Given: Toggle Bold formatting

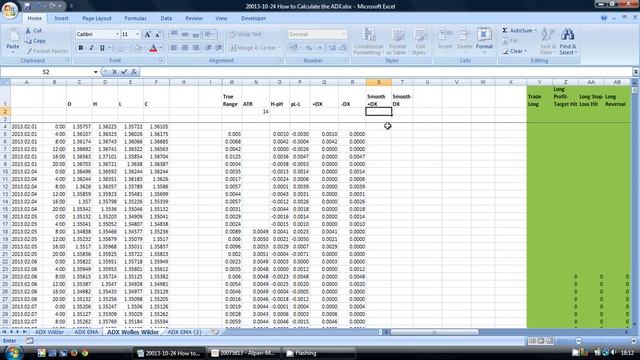Looking at the screenshot, I should coord(81,48).
